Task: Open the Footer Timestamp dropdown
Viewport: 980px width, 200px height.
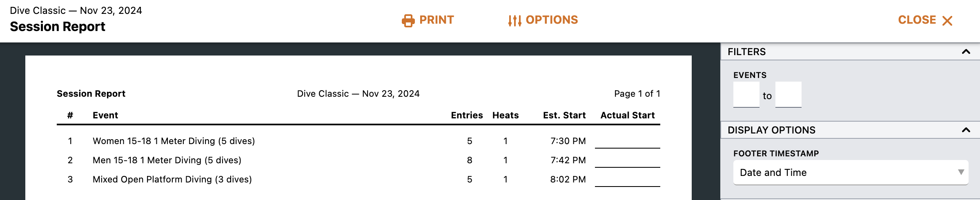Action: pyautogui.click(x=851, y=173)
